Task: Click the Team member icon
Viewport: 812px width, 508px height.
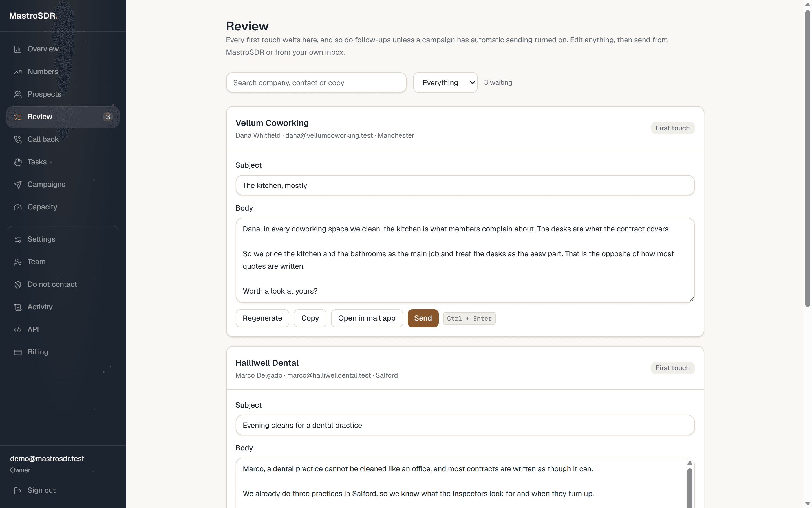Action: 18,262
